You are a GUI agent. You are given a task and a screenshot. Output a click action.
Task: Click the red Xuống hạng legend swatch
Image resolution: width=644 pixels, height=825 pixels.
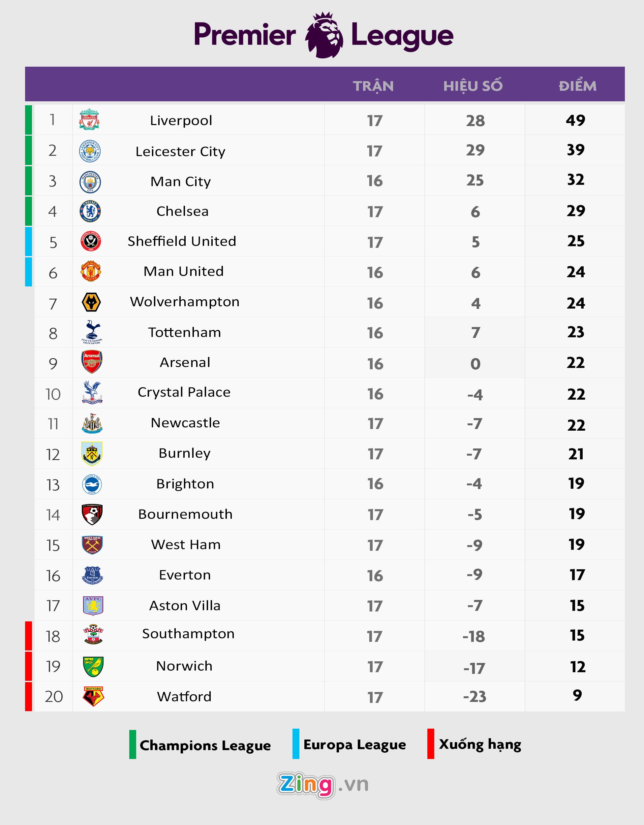pos(431,744)
